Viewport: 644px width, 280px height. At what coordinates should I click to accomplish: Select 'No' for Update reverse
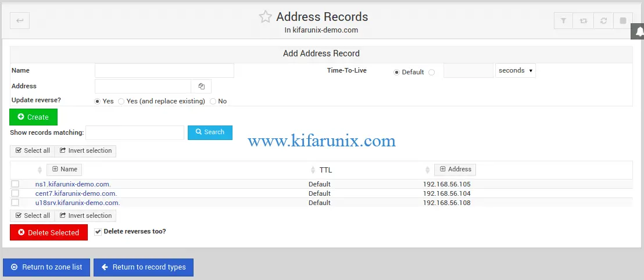coord(213,101)
